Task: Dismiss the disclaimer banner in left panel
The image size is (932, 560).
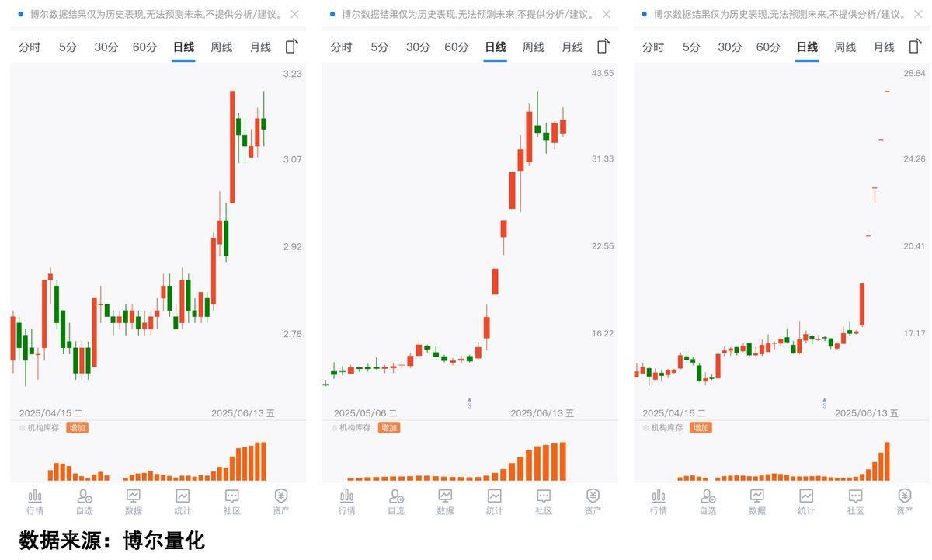Action: coord(293,13)
